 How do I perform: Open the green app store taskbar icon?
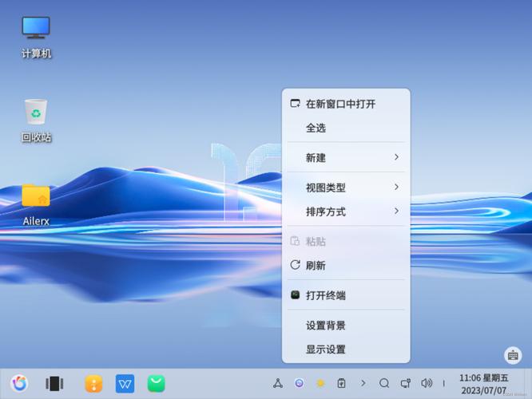157,383
